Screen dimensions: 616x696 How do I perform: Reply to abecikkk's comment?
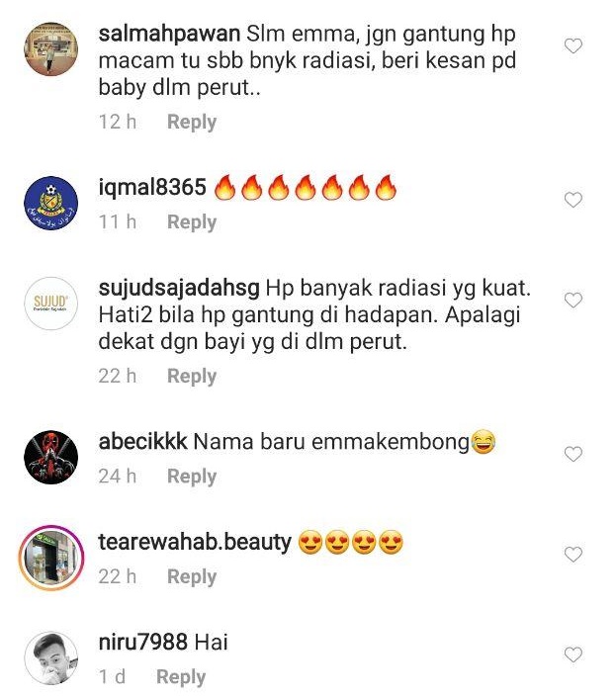[x=192, y=477]
